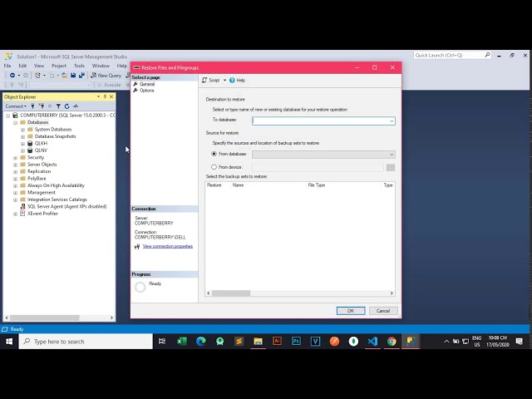Click into the To database input field

pyautogui.click(x=320, y=121)
